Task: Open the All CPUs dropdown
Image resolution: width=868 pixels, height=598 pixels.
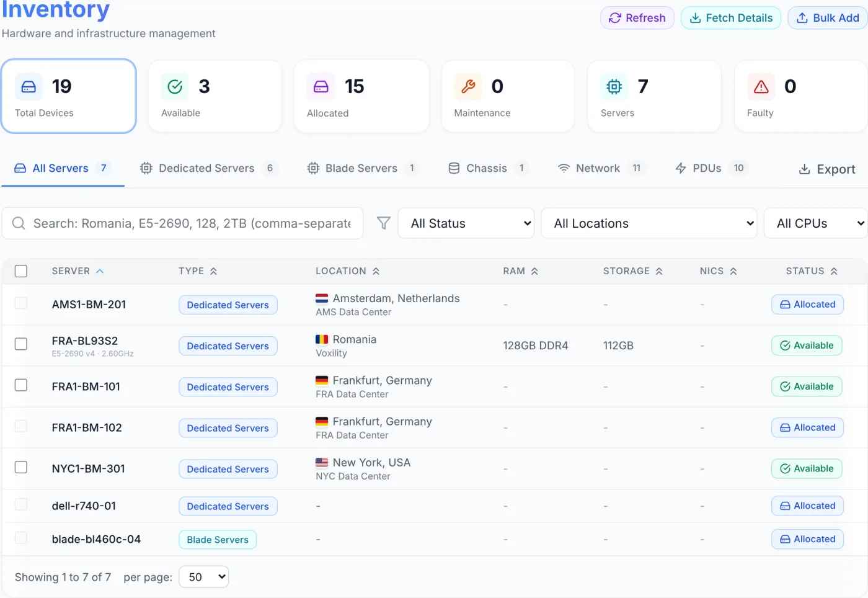Action: tap(815, 223)
